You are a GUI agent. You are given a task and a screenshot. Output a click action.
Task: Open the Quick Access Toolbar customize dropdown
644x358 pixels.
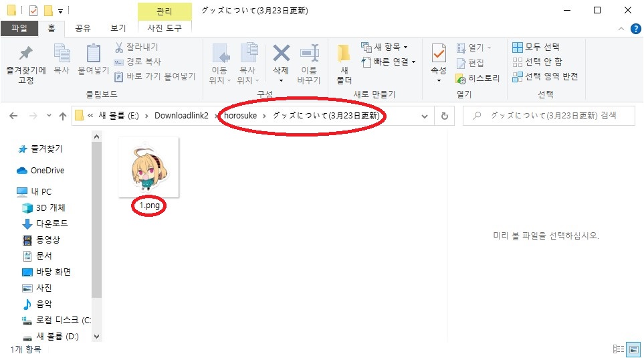pyautogui.click(x=60, y=11)
